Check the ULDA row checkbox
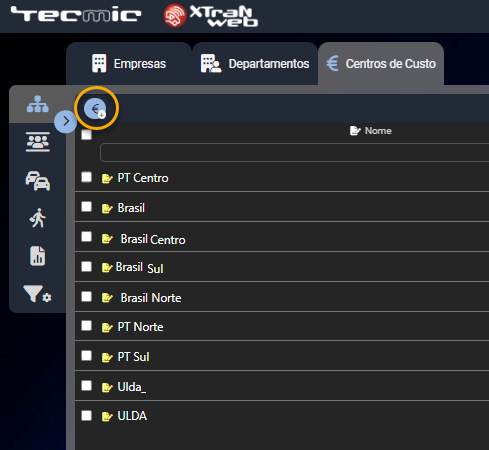The height and width of the screenshot is (450, 489). click(x=87, y=415)
